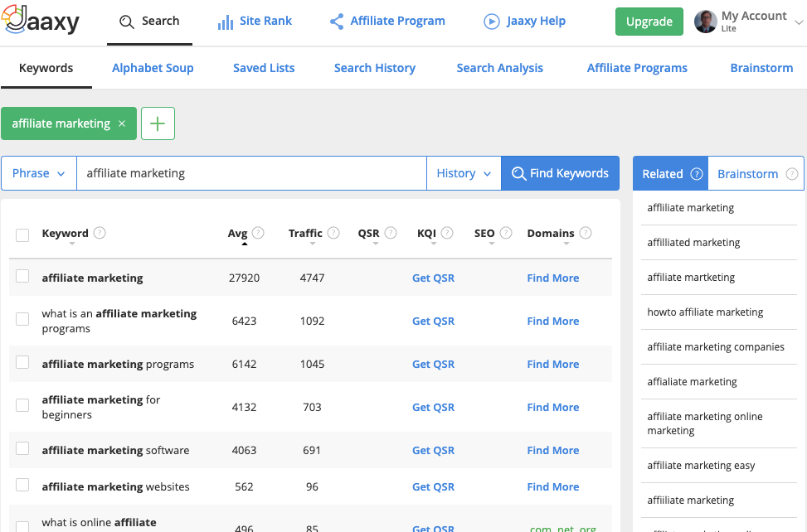Viewport: 807px width, 532px height.
Task: Sort by Keyword column arrow
Action: tap(72, 244)
